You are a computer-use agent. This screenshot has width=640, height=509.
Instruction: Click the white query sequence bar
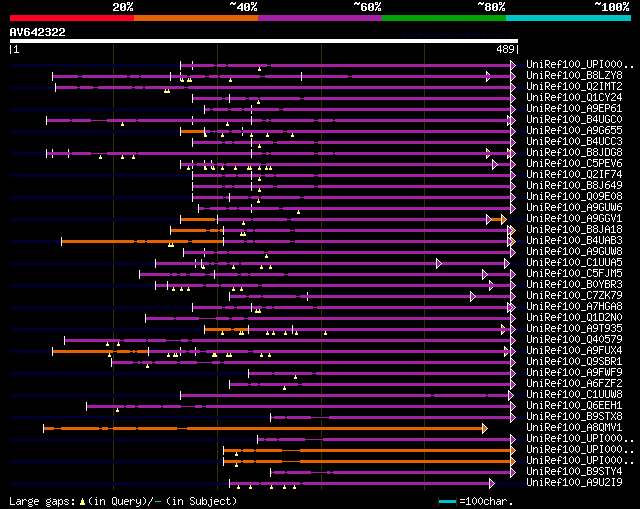tap(264, 41)
